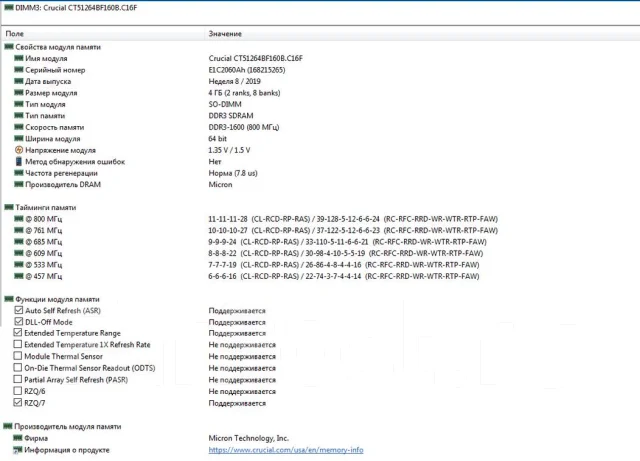Select the icon beside @ 800 МГц
640x461 pixels.
19,219
